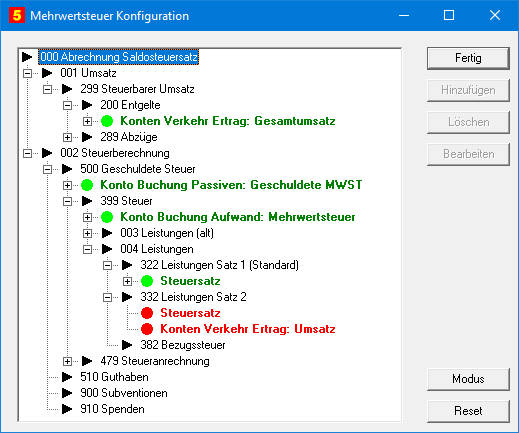This screenshot has width=519, height=433.
Task: Click red dot beside the red Steuersatz entry
Action: (x=147, y=313)
